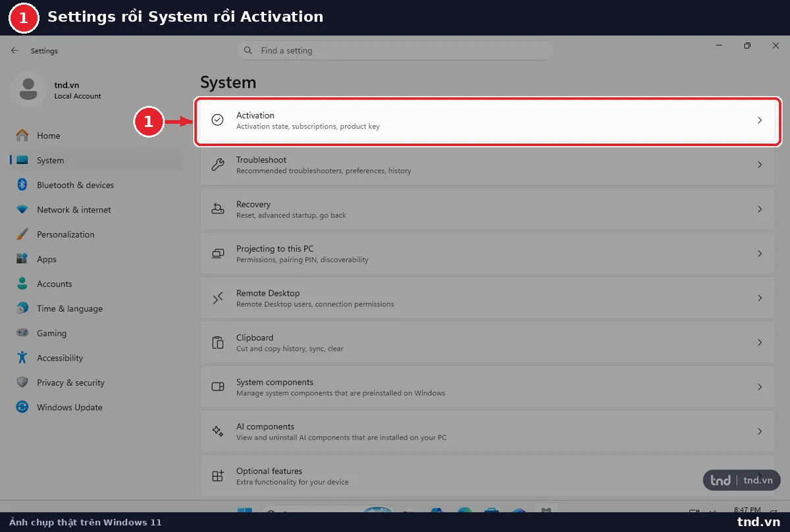Click the Projecting to this PC icon
The height and width of the screenshot is (532, 790).
coord(217,253)
